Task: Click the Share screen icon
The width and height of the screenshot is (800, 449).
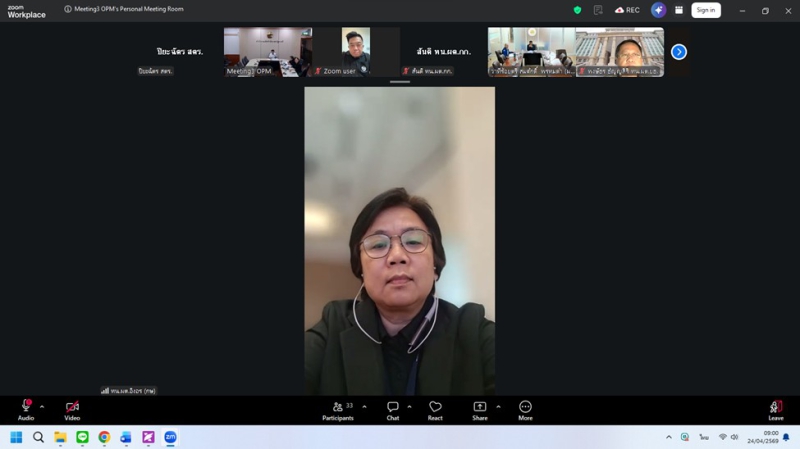Action: (480, 408)
